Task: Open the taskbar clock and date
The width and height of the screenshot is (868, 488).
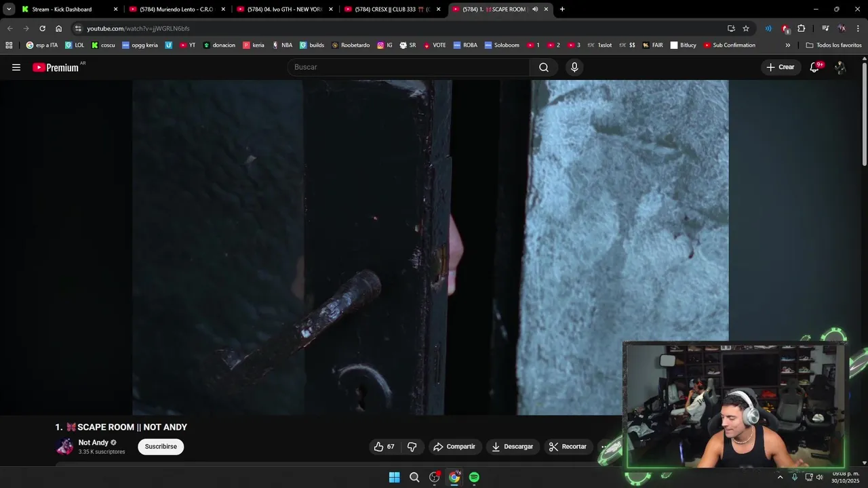Action: tap(846, 477)
